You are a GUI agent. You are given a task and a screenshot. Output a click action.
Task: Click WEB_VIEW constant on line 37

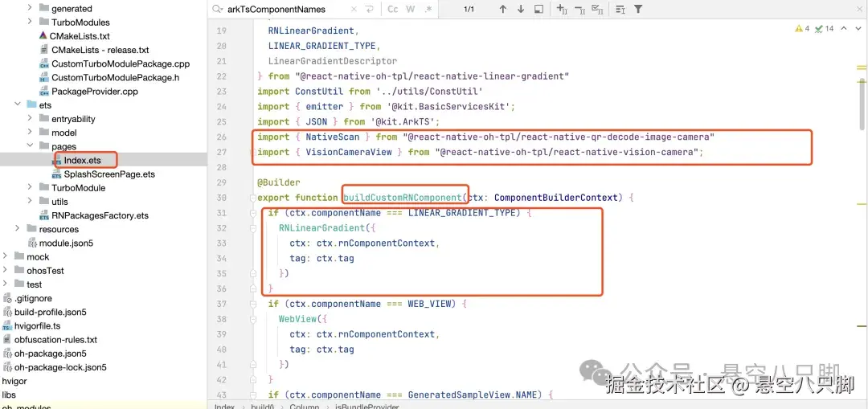429,304
